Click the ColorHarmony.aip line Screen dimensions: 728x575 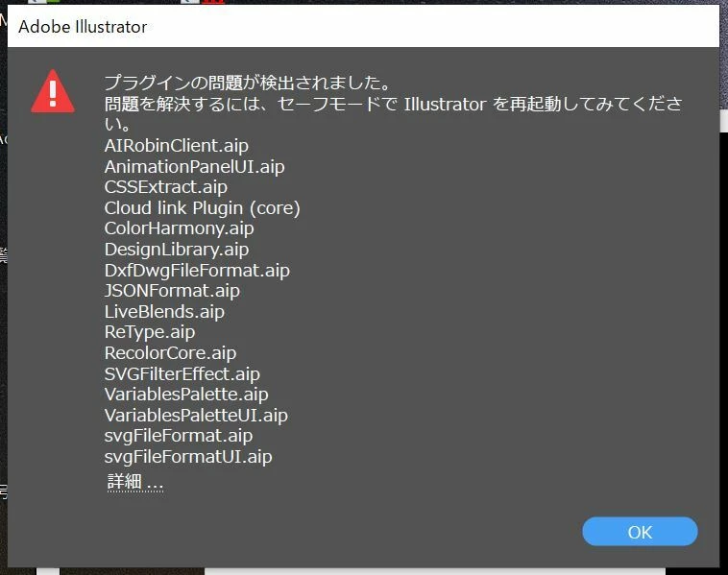[180, 228]
